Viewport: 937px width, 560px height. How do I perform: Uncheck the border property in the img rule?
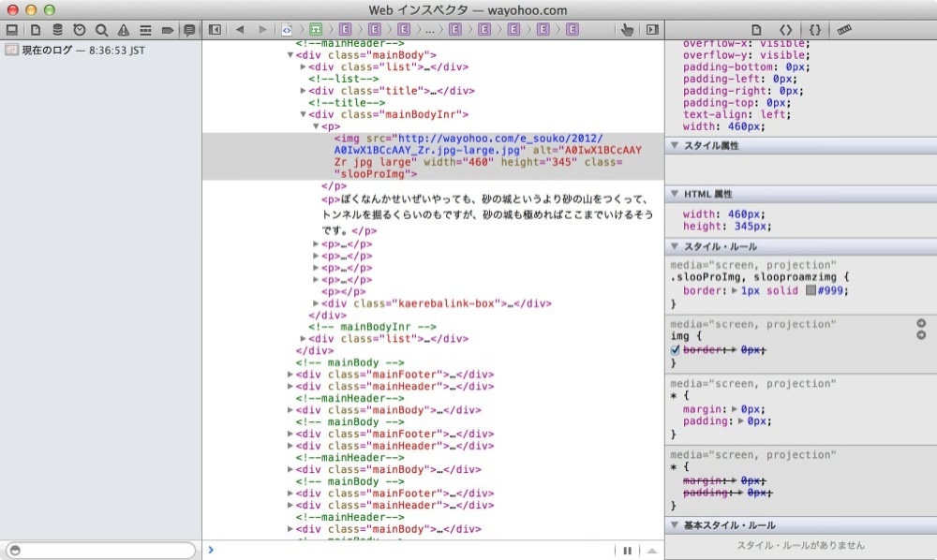676,350
